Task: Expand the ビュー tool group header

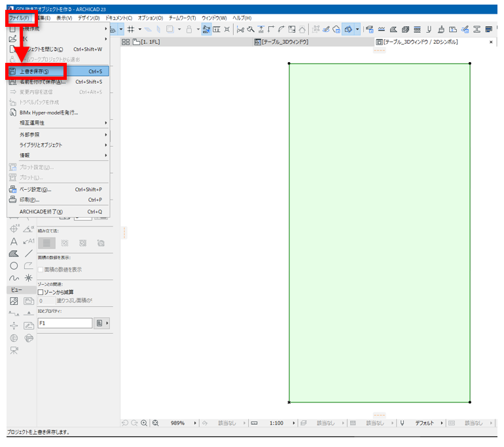Action: [x=21, y=290]
